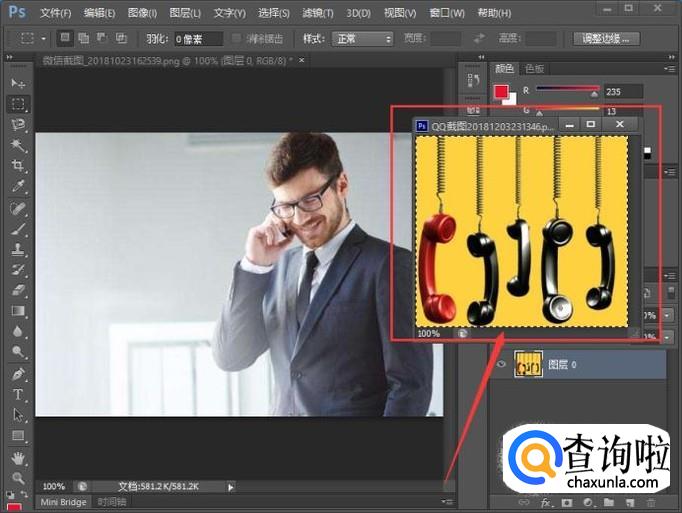Click the foreground color swatch in Color panel
Viewport: 682px width, 513px height.
pos(501,91)
